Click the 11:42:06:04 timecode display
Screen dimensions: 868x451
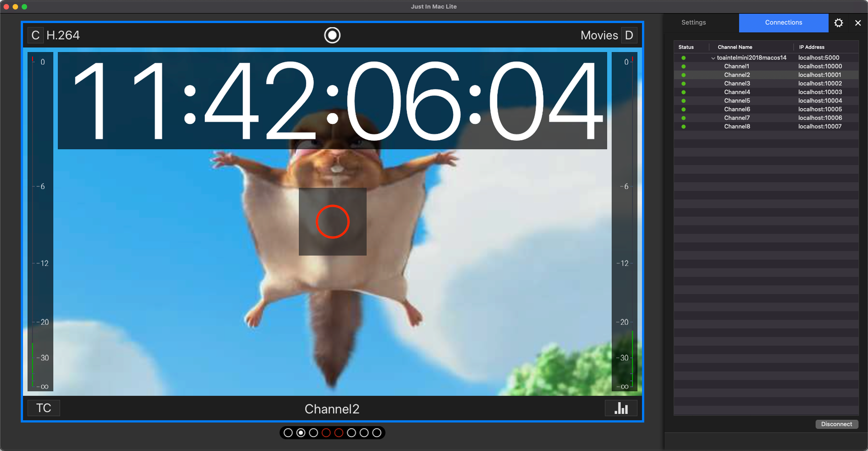[x=333, y=101]
